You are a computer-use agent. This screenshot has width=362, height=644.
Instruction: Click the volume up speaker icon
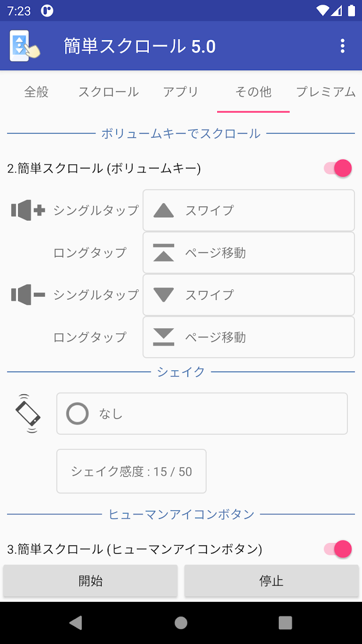point(28,210)
